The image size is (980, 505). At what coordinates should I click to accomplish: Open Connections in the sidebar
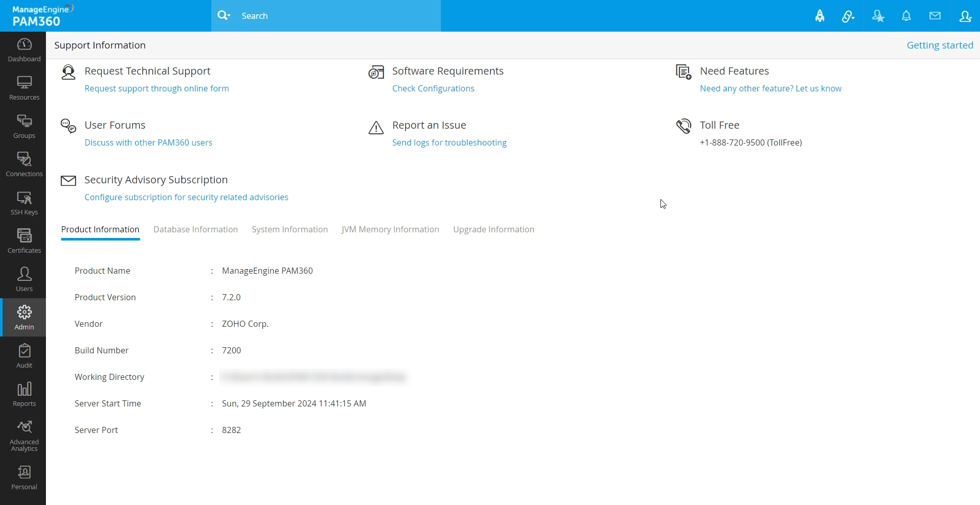point(24,165)
